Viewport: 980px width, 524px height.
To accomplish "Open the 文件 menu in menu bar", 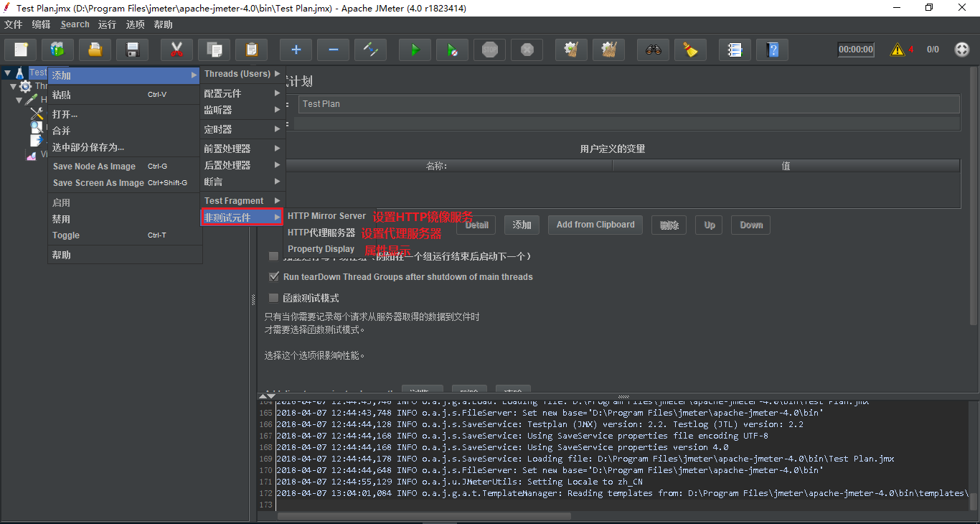I will 14,24.
